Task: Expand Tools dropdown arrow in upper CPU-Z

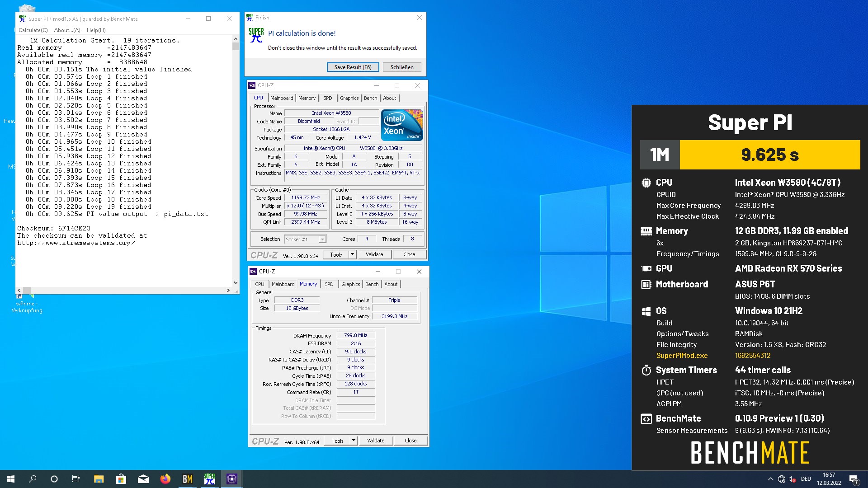Action: coord(353,254)
